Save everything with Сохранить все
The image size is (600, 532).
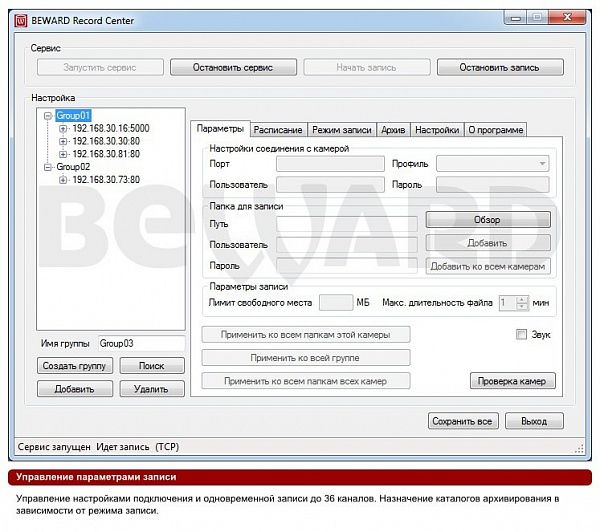[463, 421]
